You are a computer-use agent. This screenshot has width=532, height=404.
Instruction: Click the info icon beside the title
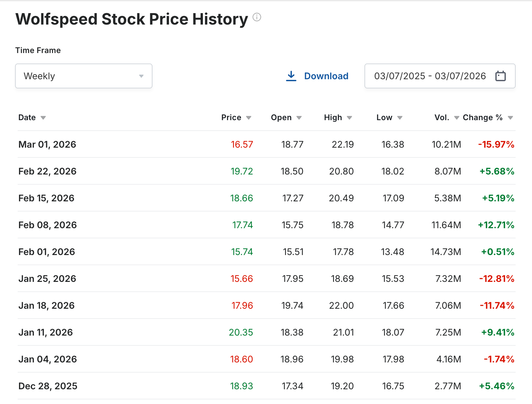pyautogui.click(x=257, y=17)
